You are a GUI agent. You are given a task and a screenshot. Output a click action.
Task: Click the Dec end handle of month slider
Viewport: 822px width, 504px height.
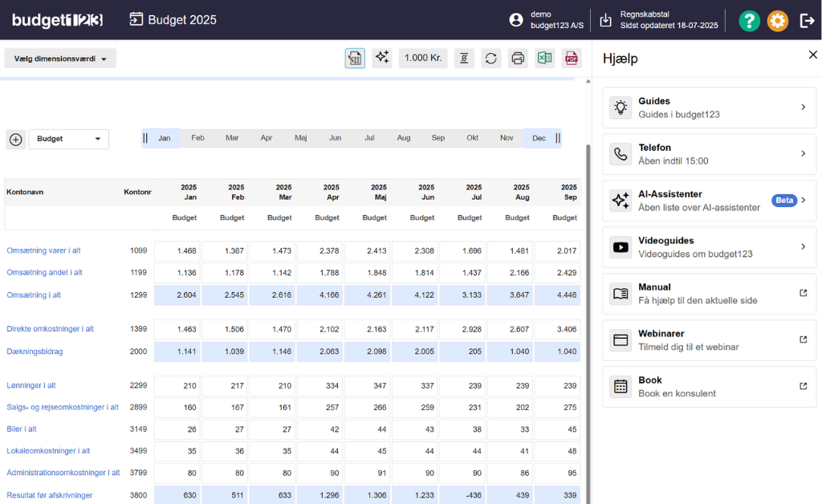pos(558,138)
